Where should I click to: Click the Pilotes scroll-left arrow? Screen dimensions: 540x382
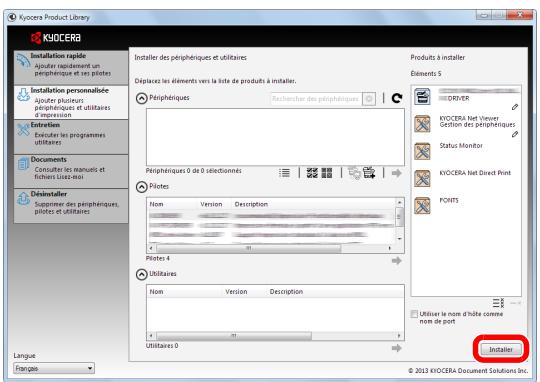tap(151, 248)
